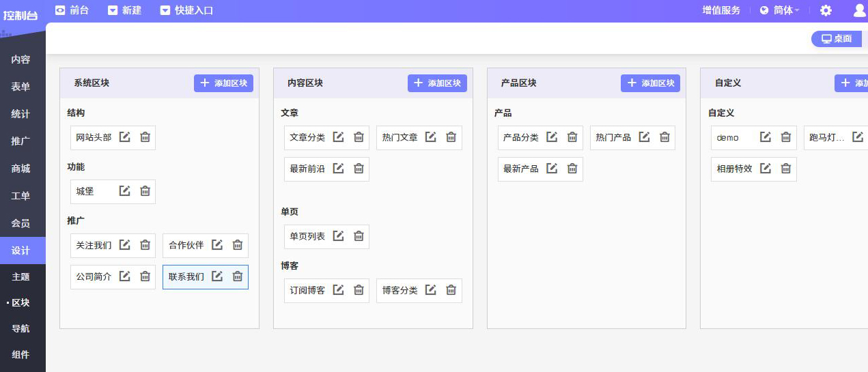Viewport: 868px width, 372px height.
Task: Delete the 热门产品 block
Action: (664, 137)
